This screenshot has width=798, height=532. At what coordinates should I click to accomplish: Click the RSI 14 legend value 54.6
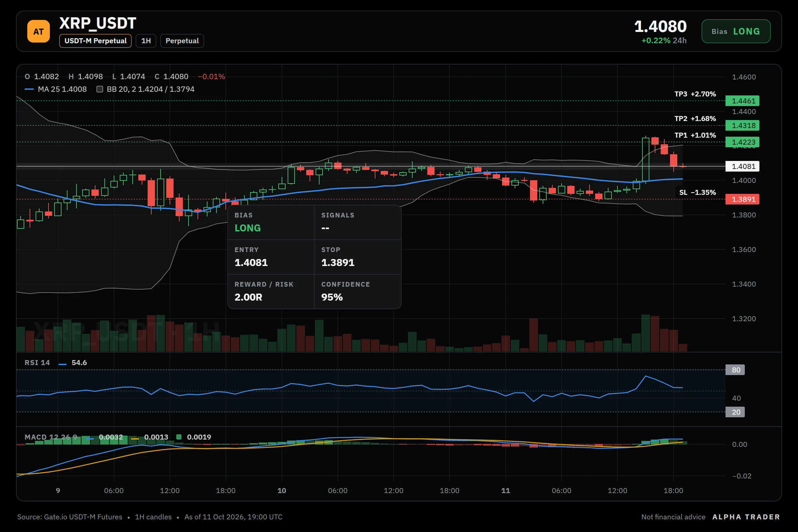coord(79,363)
